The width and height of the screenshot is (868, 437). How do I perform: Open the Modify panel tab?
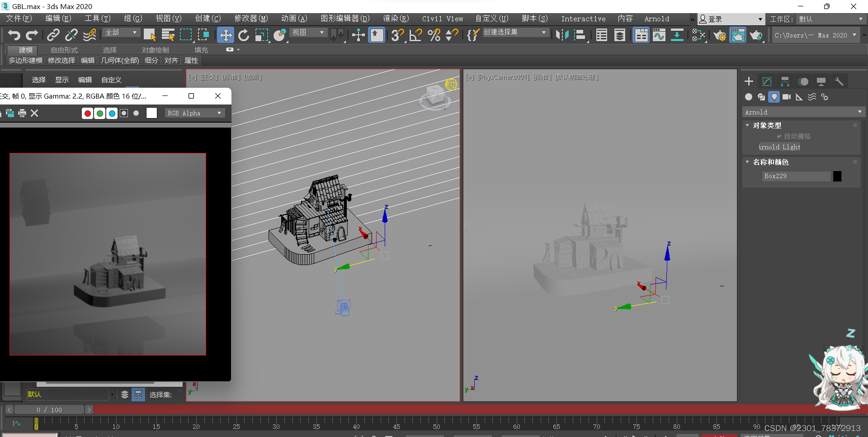pos(767,81)
